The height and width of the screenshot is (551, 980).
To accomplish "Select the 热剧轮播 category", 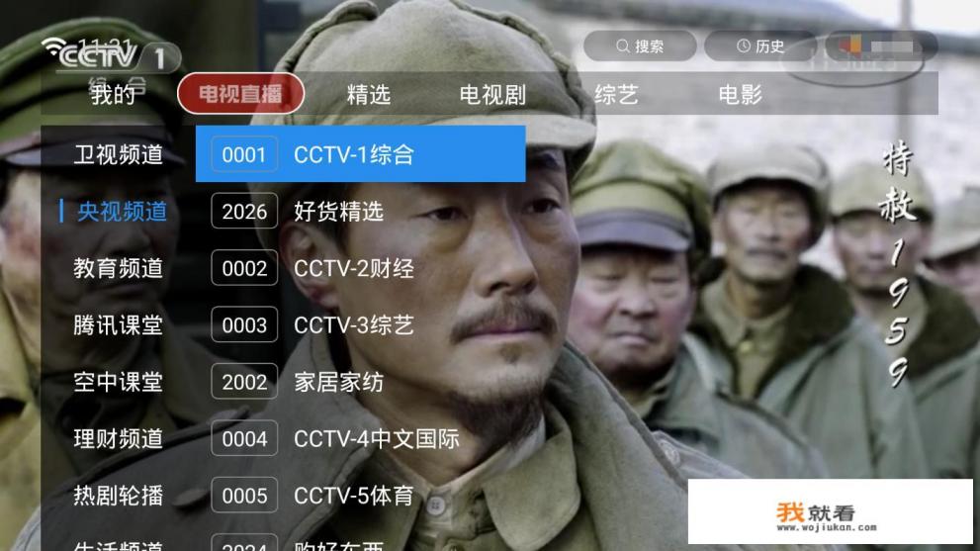I will coord(118,496).
